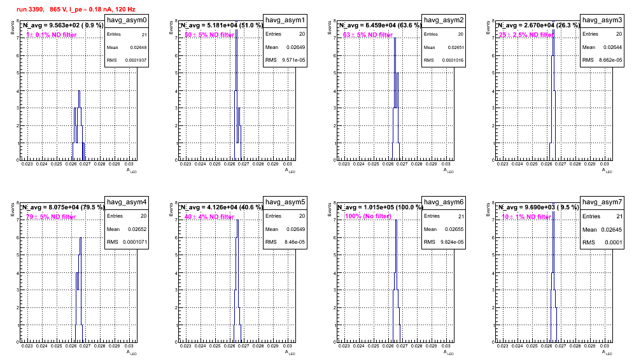634x364 pixels.
Task: Select the magenta 63± 5% ND filter text
Action: [368, 35]
